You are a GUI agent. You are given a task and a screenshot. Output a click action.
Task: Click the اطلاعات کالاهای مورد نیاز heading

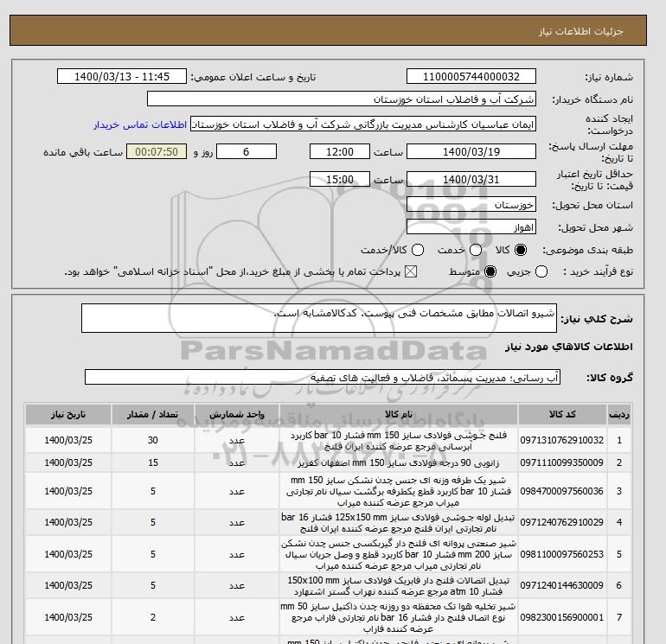(569, 347)
